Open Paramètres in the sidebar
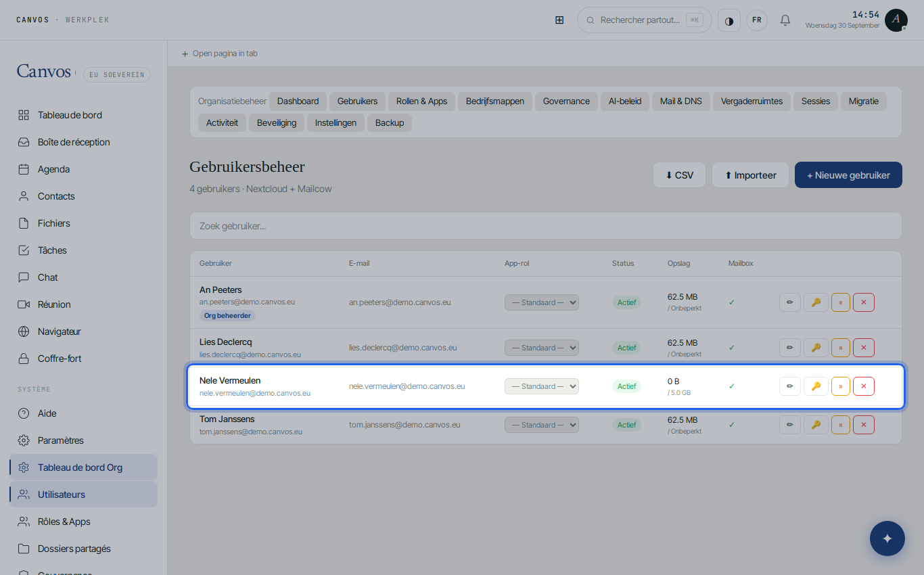Viewport: 924px width, 575px height. pos(84,440)
